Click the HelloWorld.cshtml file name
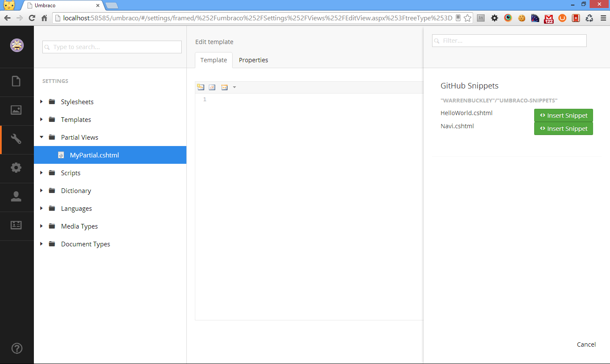Screen dimensions: 610x364 coord(466,113)
